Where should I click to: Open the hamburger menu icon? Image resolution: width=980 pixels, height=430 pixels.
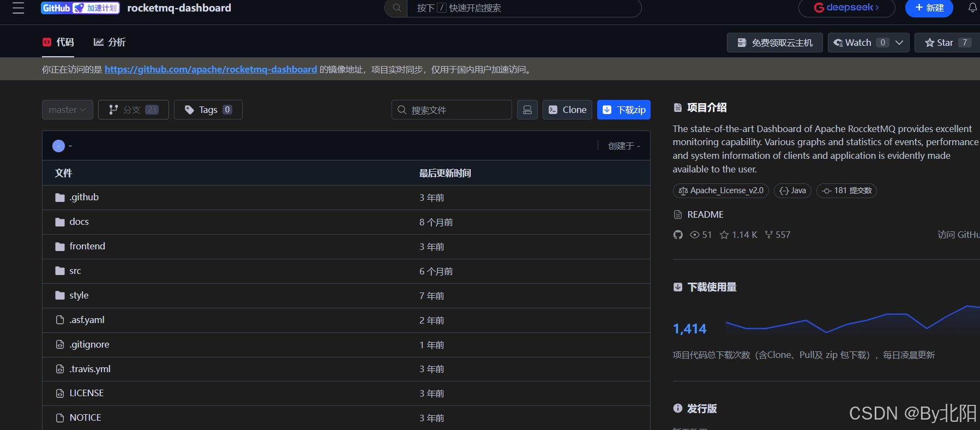(x=18, y=8)
